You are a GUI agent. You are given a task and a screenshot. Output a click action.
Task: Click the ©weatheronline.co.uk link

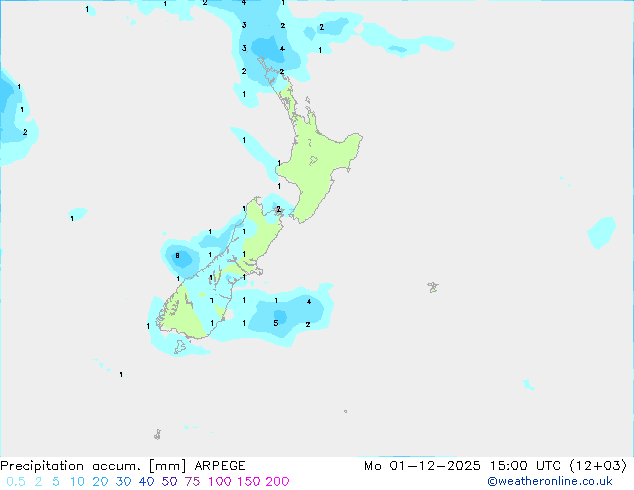[x=550, y=481]
